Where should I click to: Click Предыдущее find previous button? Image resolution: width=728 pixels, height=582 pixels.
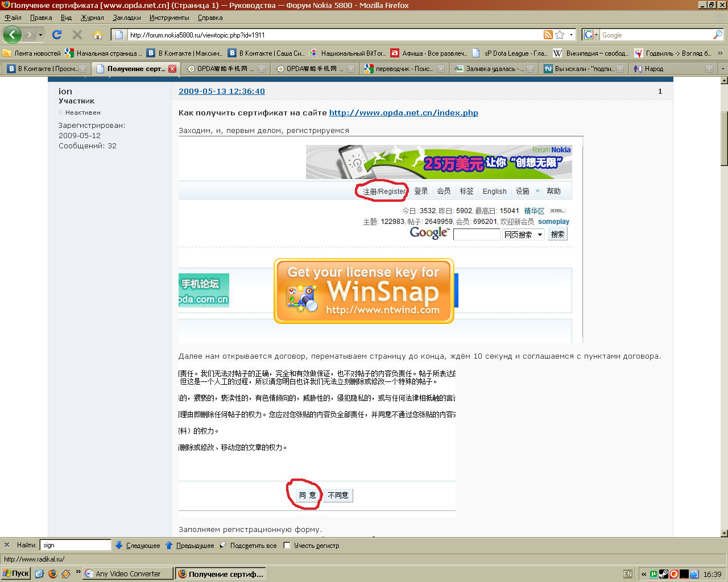190,545
